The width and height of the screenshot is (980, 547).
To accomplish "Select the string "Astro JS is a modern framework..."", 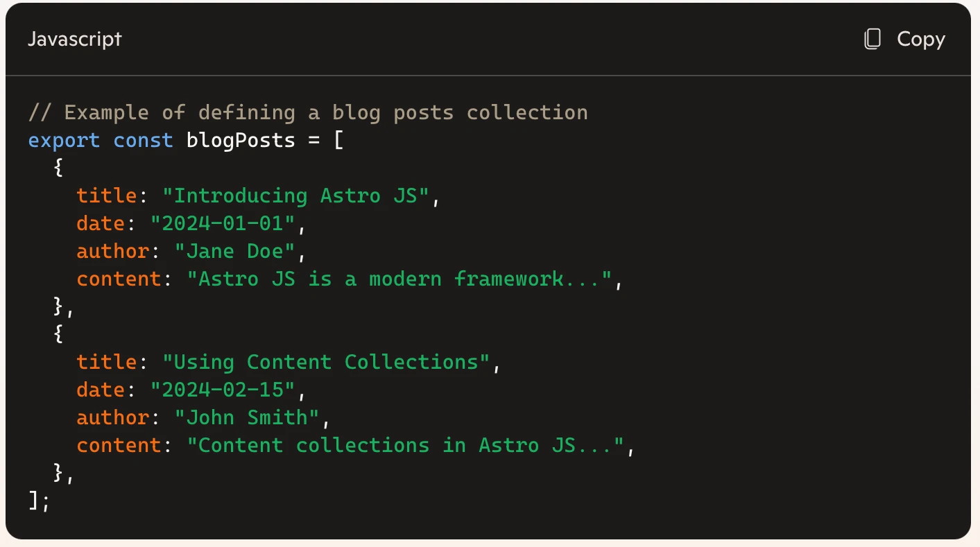I will [x=401, y=279].
